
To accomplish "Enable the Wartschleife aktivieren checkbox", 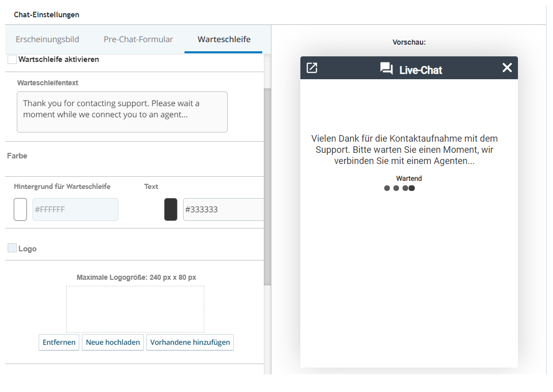I will [12, 59].
